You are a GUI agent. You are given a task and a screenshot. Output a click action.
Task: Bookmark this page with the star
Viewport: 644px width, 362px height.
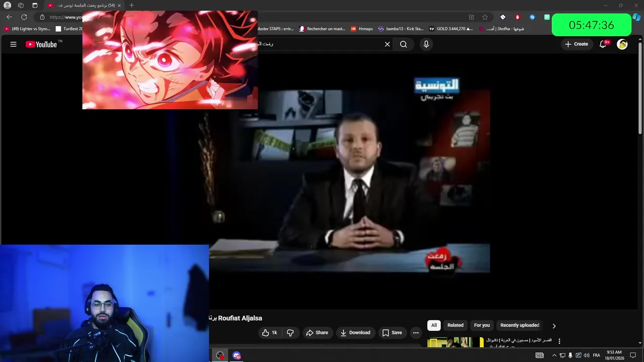coord(485,17)
